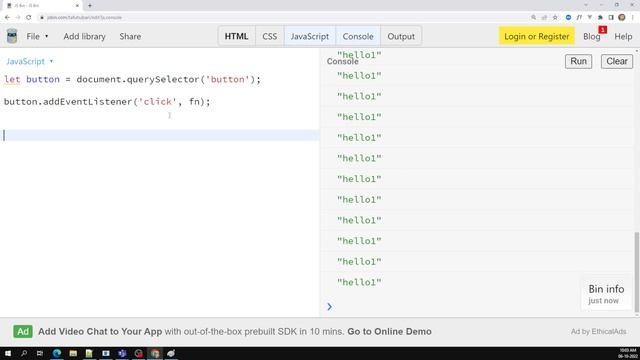The image size is (640, 360).
Task: Toggle the Console panel tab
Action: pos(358,36)
